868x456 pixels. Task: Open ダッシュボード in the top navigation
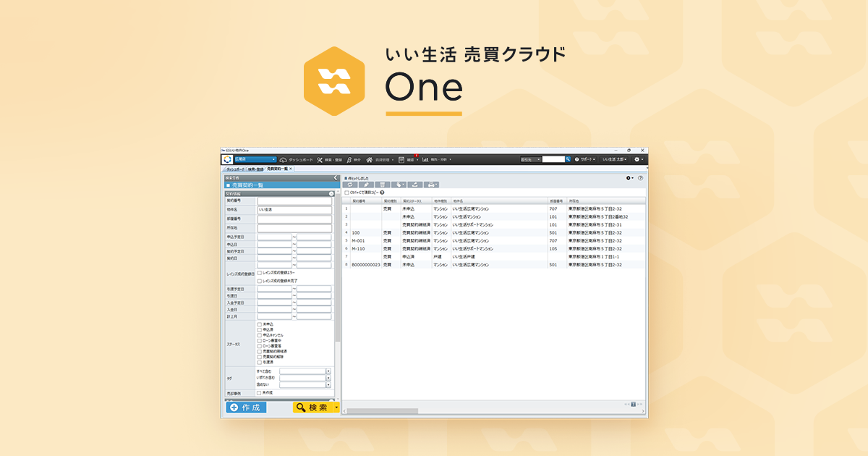tap(297, 159)
